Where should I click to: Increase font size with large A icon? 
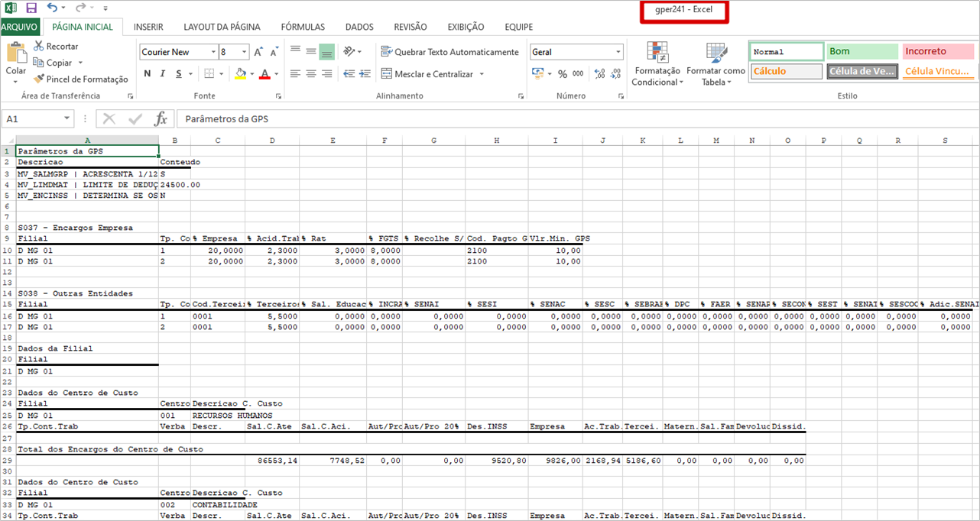tap(259, 52)
